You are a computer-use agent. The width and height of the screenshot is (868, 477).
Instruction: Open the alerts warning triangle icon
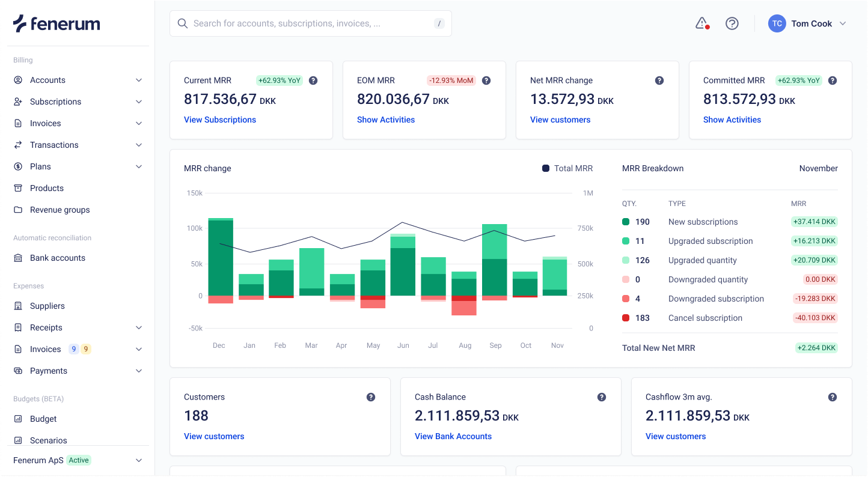click(702, 23)
